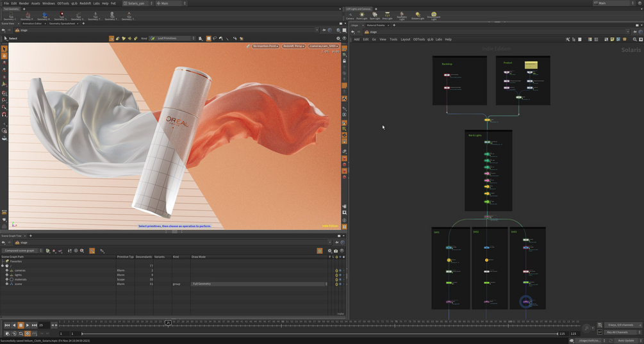
Task: Toggle the real-time playback clock icon
Action: (28, 333)
